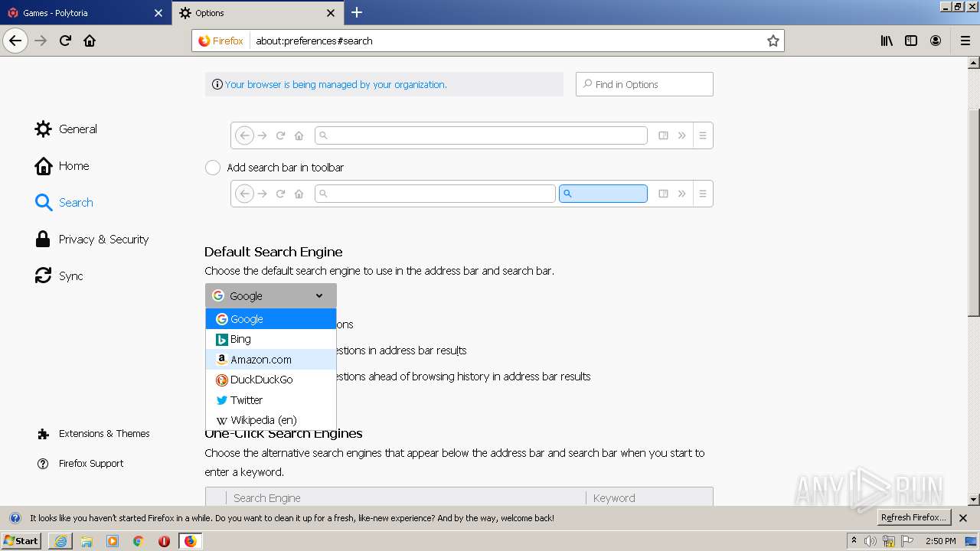Viewport: 980px width, 551px height.
Task: Choose Bing from the search engine list
Action: click(271, 339)
